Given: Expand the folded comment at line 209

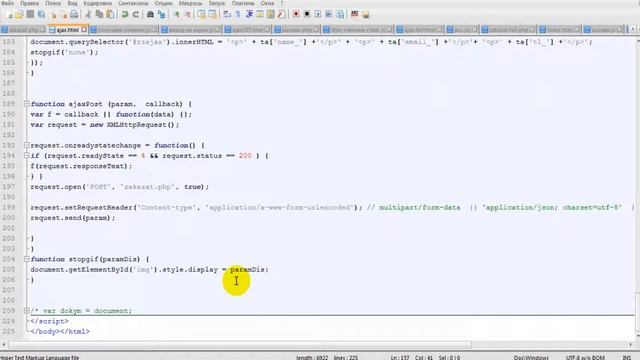Looking at the screenshot, I should (x=27, y=311).
